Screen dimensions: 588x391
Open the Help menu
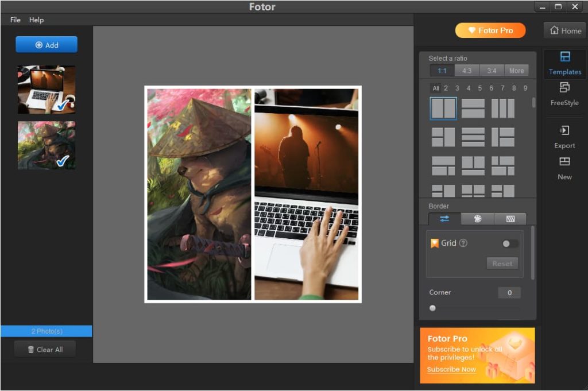[x=36, y=20]
